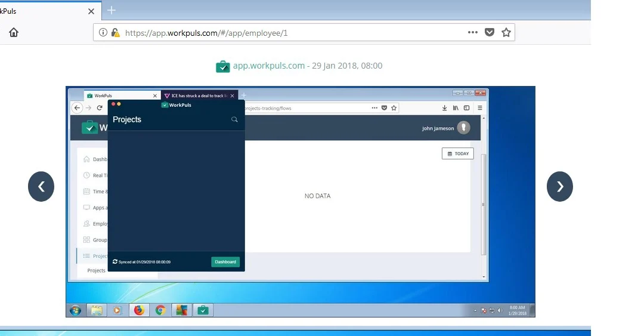Screen dimensions: 644x336
Task: Open app.workpuls.com link above screenshot
Action: (268, 66)
